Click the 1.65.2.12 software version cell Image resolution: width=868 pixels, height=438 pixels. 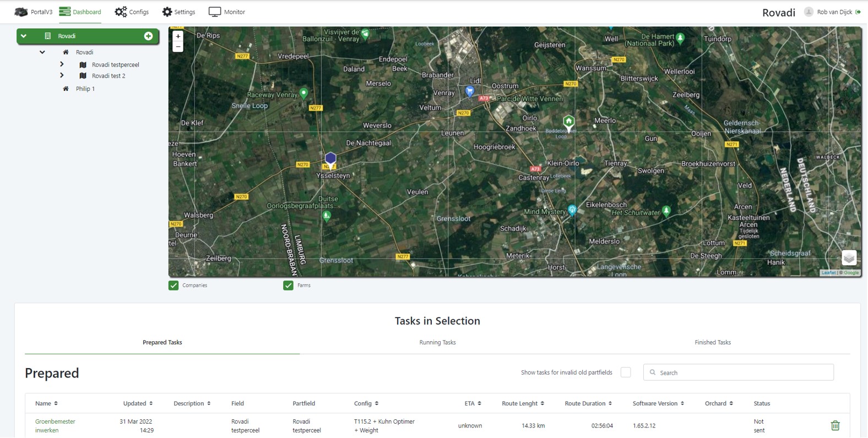click(645, 426)
